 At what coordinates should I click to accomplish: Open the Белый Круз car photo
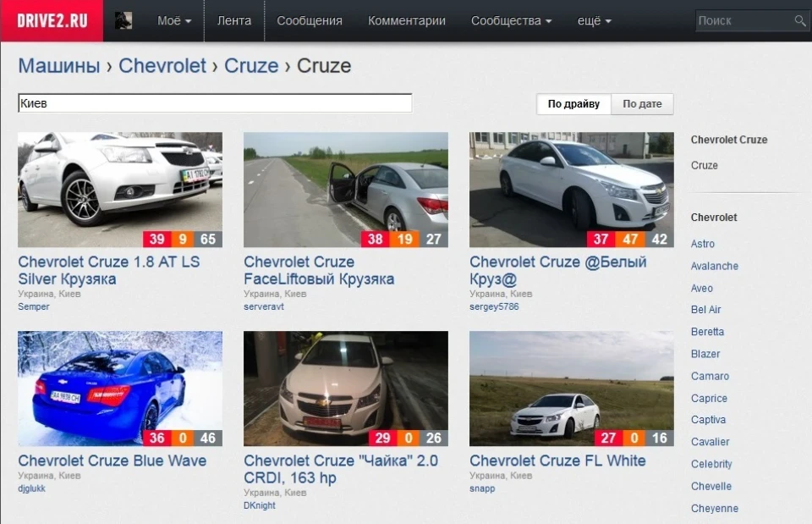point(572,190)
